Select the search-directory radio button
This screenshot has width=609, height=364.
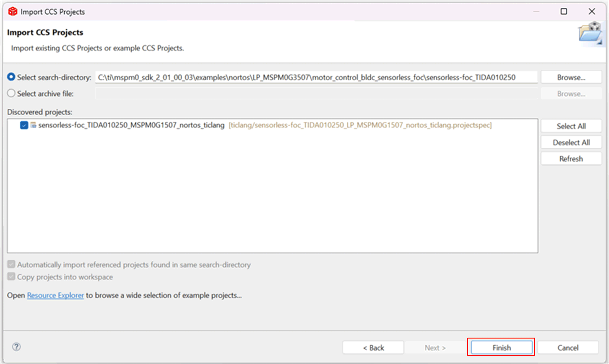pyautogui.click(x=11, y=77)
